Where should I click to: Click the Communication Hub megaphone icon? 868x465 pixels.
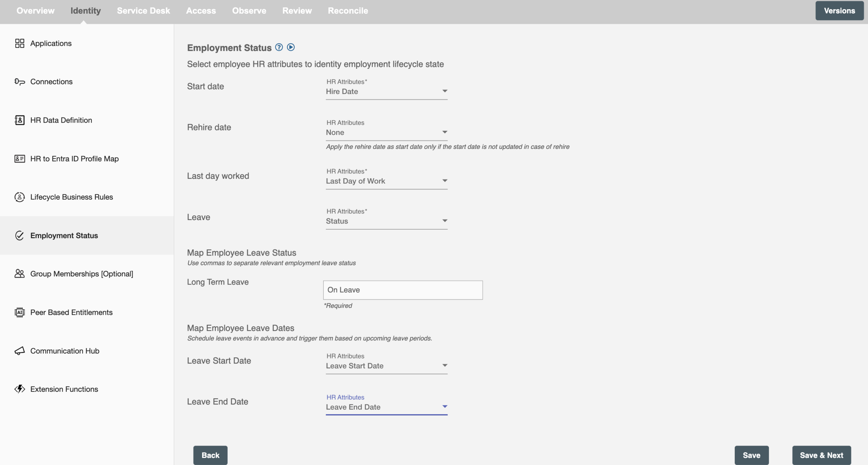[x=19, y=351]
